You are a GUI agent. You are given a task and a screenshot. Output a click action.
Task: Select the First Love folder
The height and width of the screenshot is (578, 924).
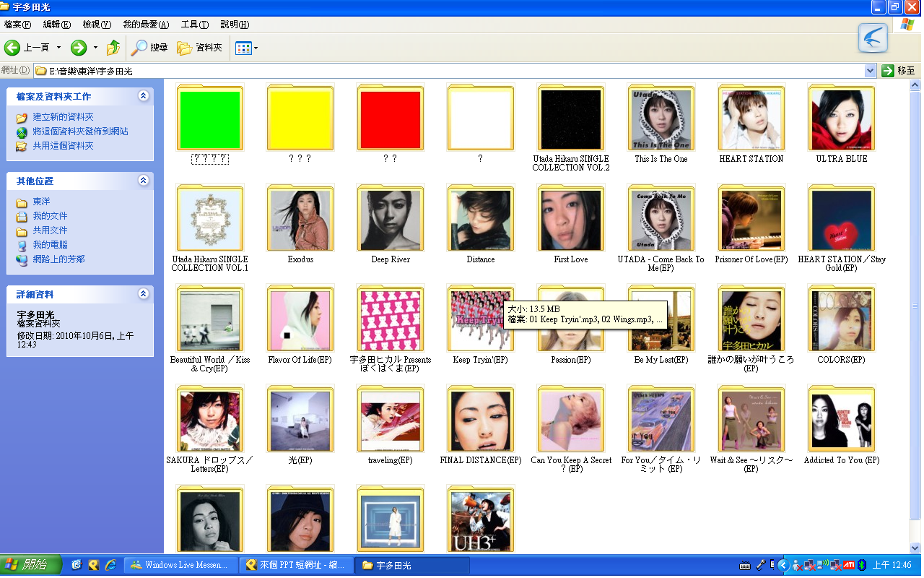pyautogui.click(x=571, y=220)
